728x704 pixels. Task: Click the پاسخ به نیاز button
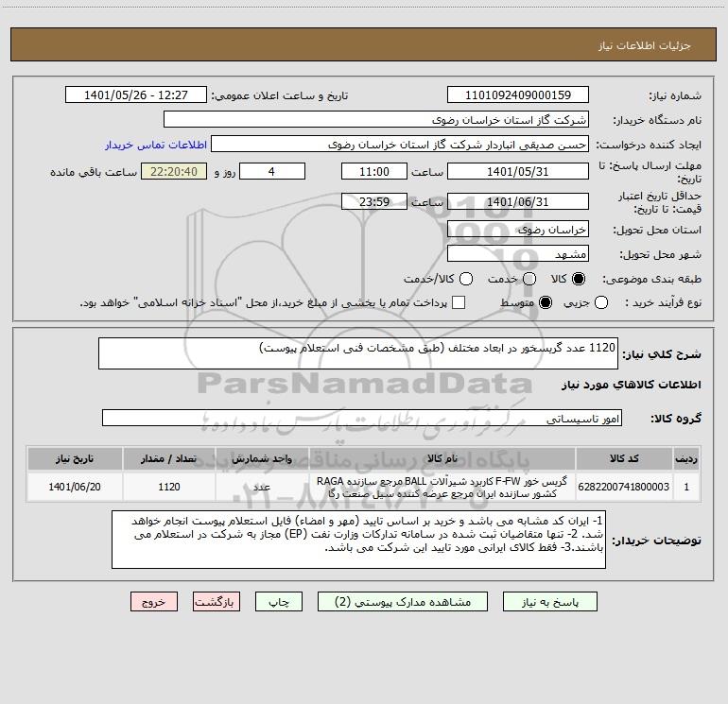coord(550,602)
